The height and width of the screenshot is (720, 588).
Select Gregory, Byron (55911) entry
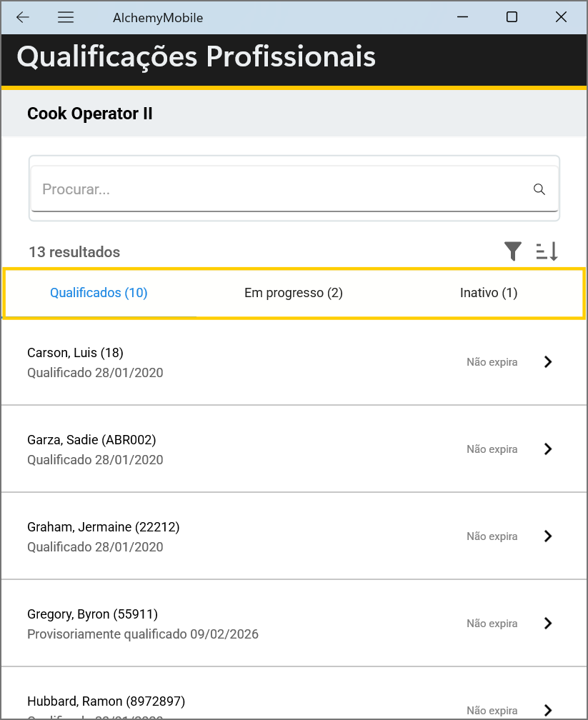[x=92, y=614]
